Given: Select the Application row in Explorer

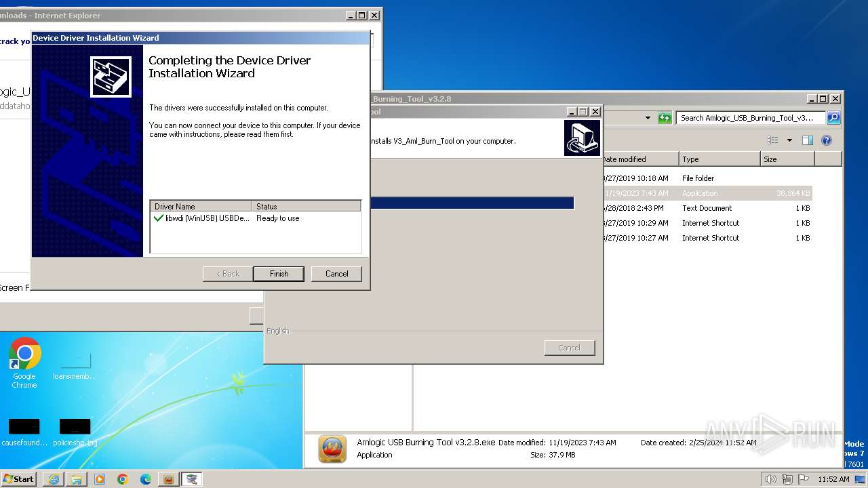Looking at the screenshot, I should pyautogui.click(x=707, y=193).
